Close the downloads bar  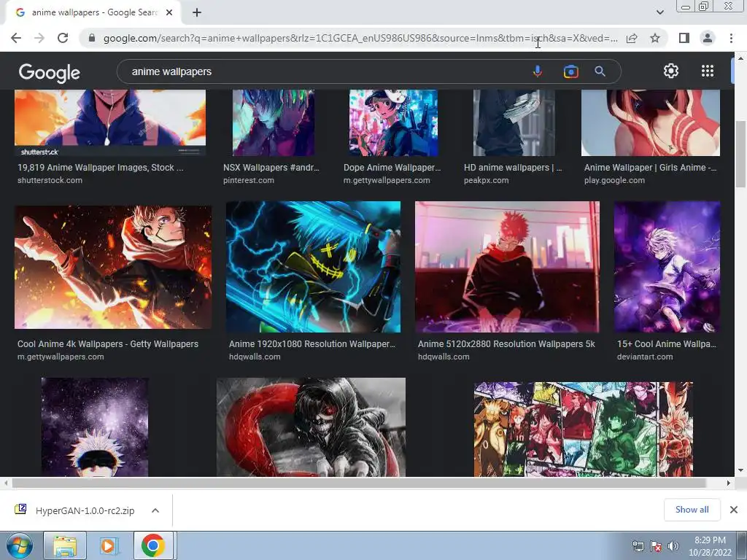tap(734, 510)
